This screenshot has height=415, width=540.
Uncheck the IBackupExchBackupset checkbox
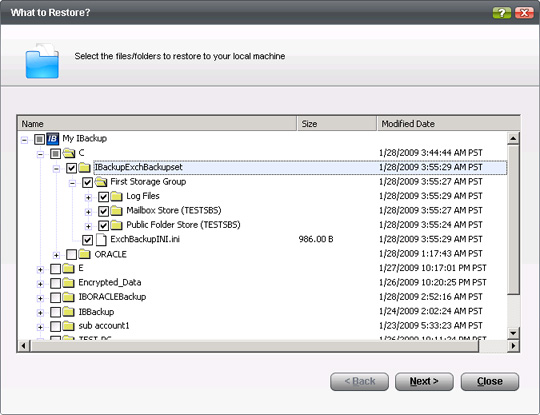(x=71, y=168)
